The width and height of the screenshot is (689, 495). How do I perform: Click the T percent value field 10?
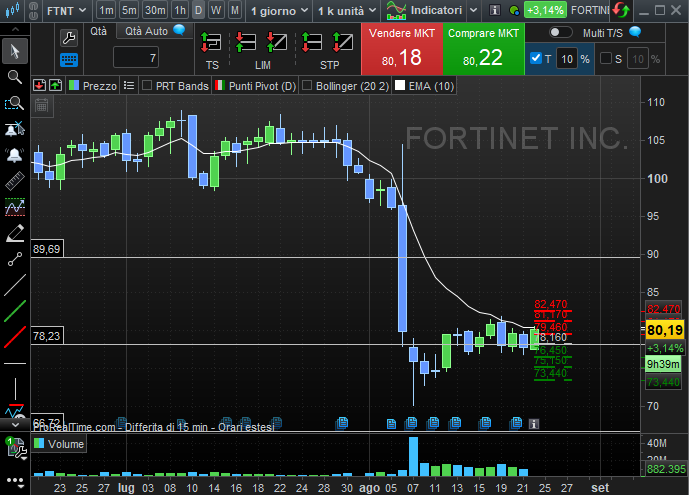tap(567, 59)
